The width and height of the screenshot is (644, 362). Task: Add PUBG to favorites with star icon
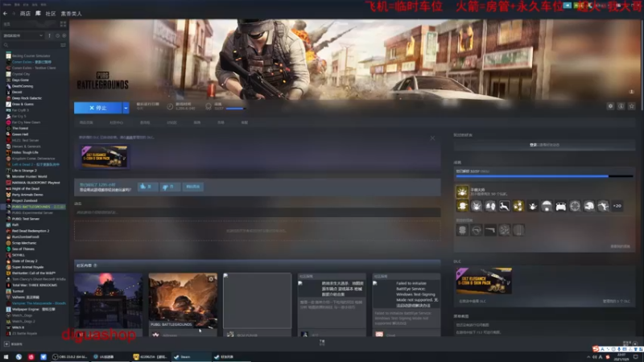coord(632,106)
